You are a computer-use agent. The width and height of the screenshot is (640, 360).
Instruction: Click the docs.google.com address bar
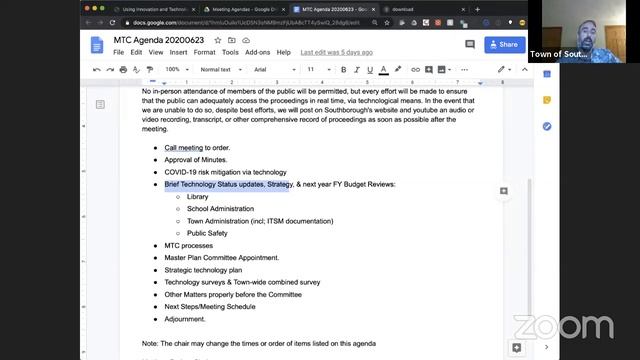click(x=246, y=23)
